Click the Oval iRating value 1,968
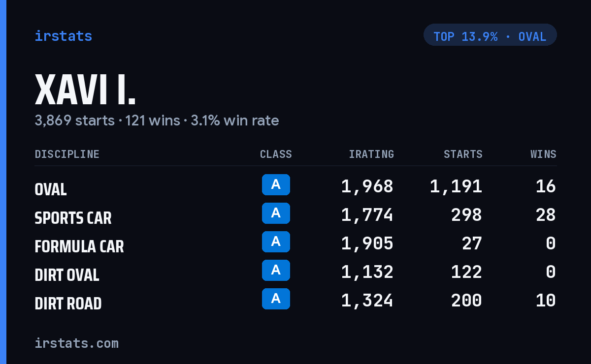 pyautogui.click(x=367, y=186)
